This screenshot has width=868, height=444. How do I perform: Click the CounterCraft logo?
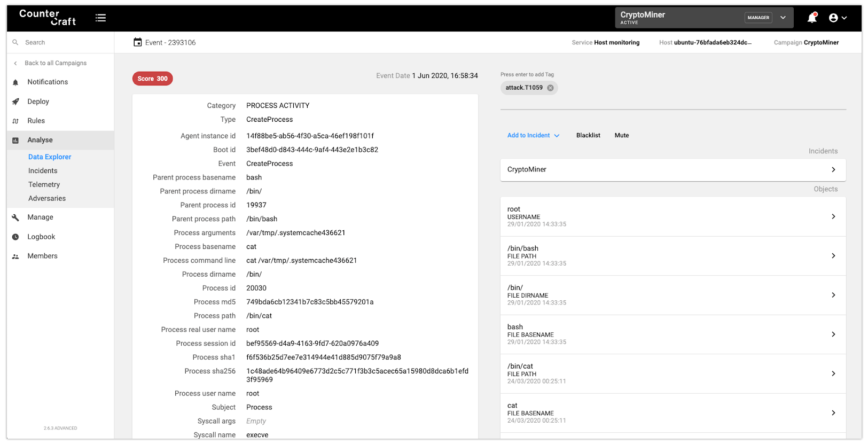coord(48,18)
